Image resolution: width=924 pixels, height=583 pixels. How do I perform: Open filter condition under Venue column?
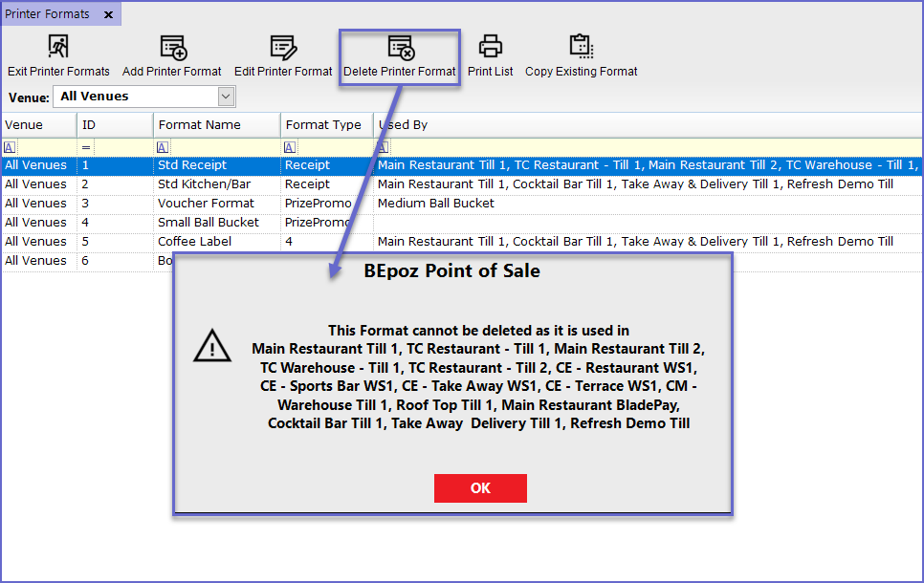(10, 146)
